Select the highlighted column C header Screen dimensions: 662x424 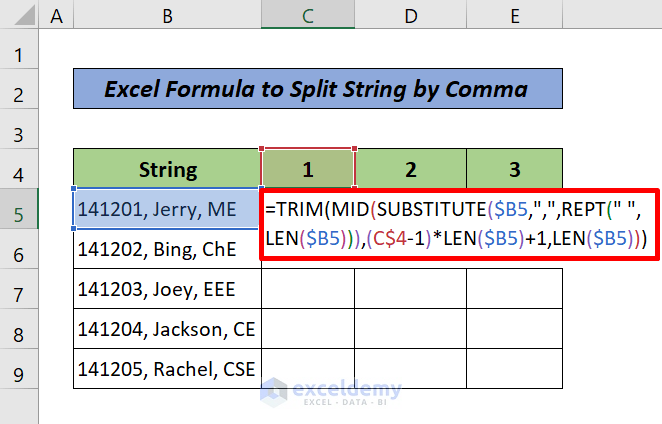coord(308,14)
